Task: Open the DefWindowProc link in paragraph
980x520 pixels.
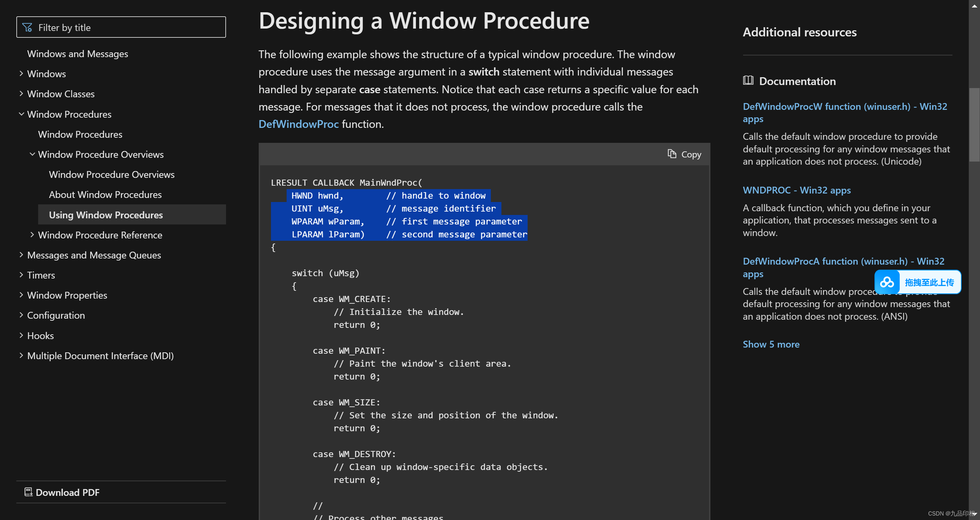Action: tap(298, 124)
